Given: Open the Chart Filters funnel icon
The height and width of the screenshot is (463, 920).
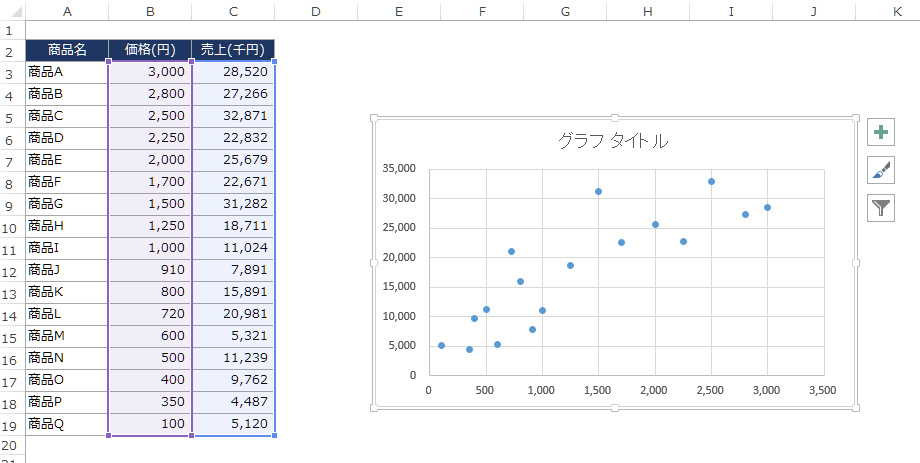Looking at the screenshot, I should click(x=880, y=208).
